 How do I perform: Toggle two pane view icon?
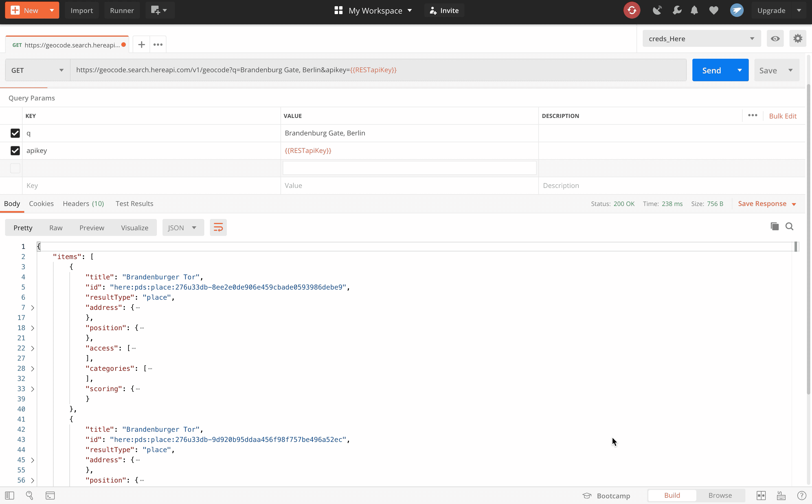pos(761,496)
